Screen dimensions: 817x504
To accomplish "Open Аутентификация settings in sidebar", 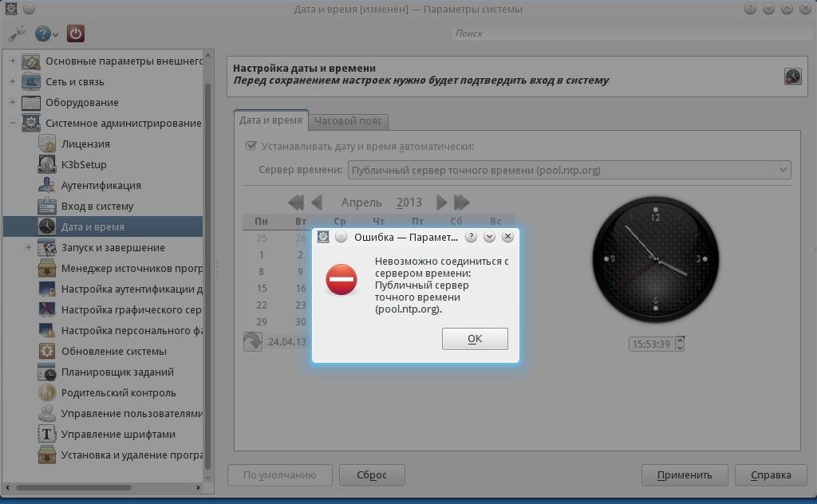I will (101, 185).
